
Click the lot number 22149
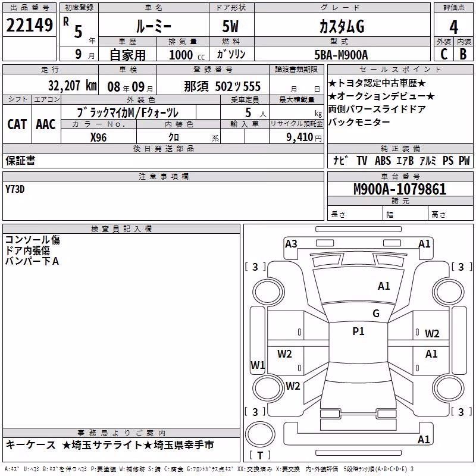29,25
